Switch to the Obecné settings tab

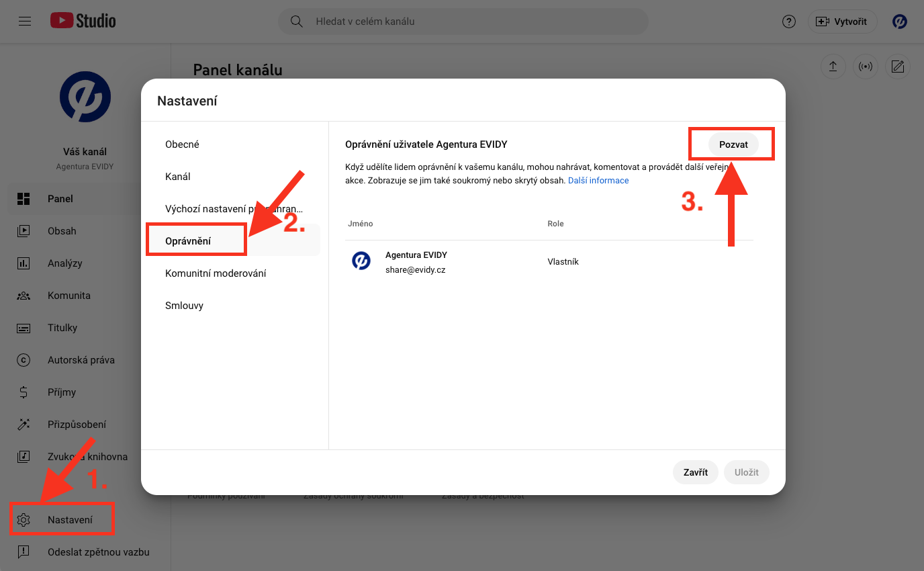182,144
